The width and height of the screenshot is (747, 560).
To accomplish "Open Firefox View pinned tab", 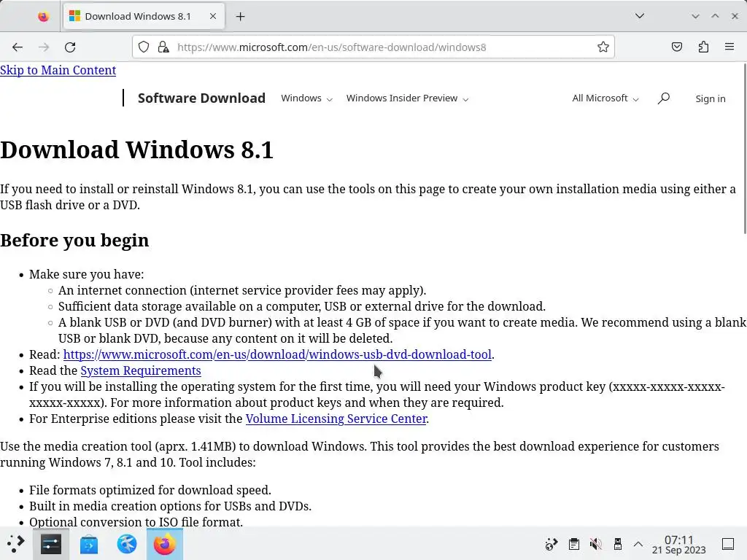I will tap(43, 17).
